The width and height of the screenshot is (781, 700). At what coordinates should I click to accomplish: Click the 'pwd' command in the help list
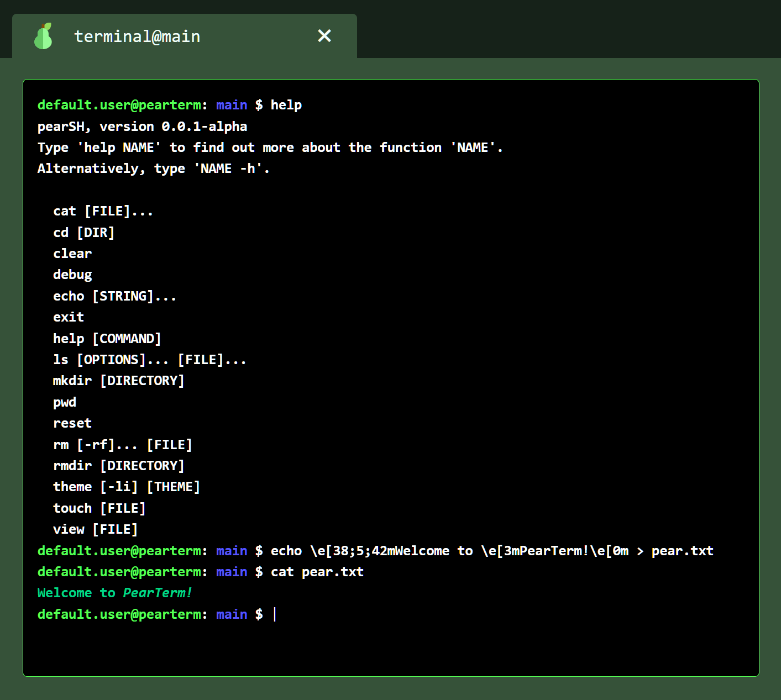[x=65, y=403]
